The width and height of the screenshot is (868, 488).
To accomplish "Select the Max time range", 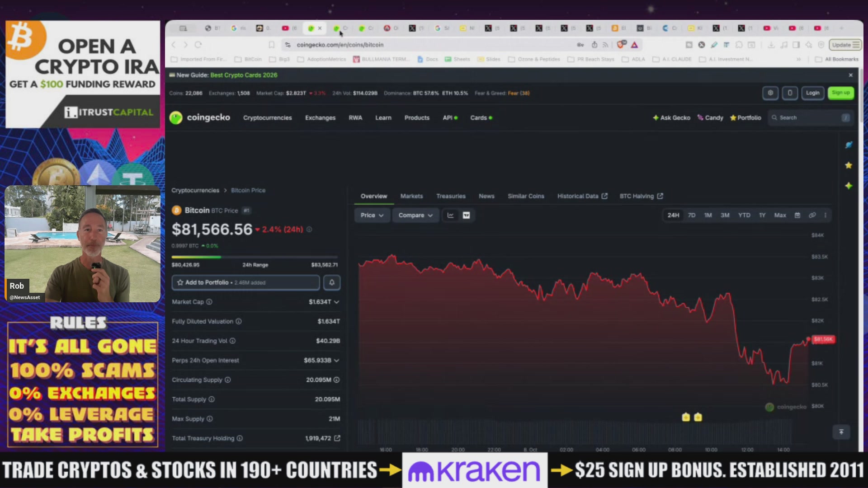I will 780,215.
